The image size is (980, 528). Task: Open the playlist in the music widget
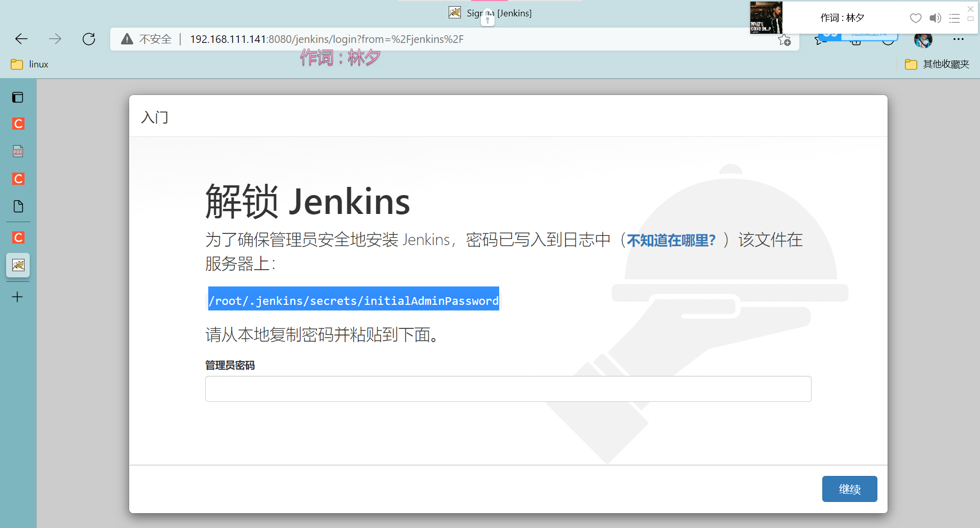click(954, 18)
